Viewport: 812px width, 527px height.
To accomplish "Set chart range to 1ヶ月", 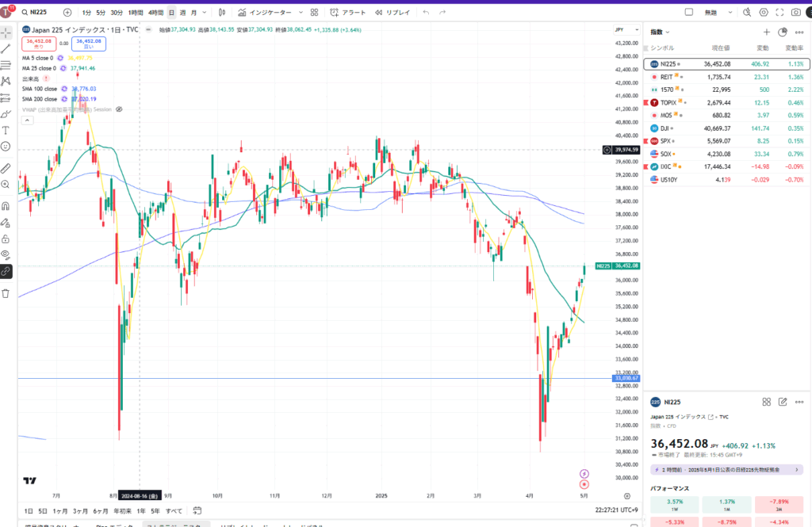I will [x=60, y=511].
